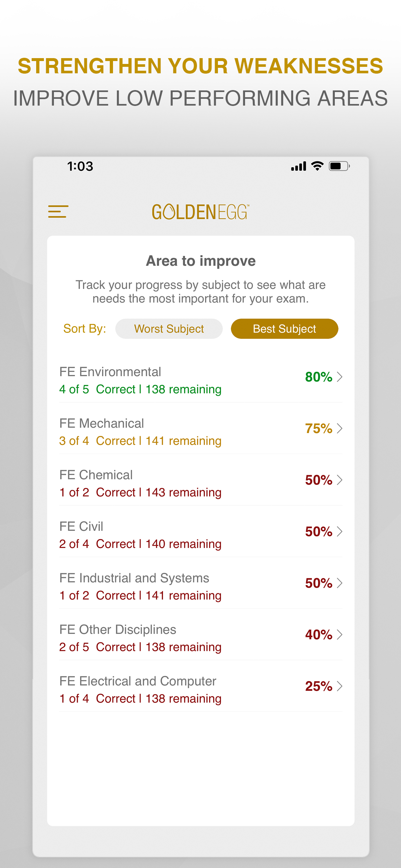Open the FE Industrial and Systems subject

click(134, 578)
